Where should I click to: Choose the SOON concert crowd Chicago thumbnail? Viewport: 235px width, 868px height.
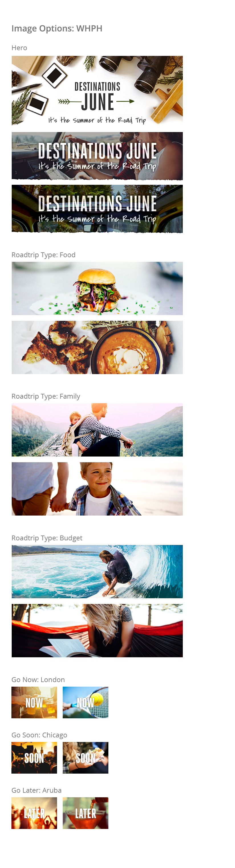point(34,758)
